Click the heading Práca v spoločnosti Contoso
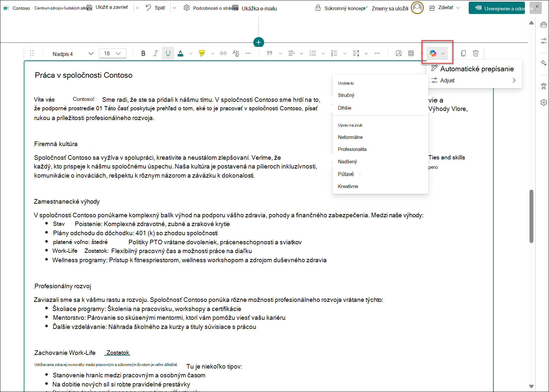The image size is (549, 392). [x=84, y=75]
